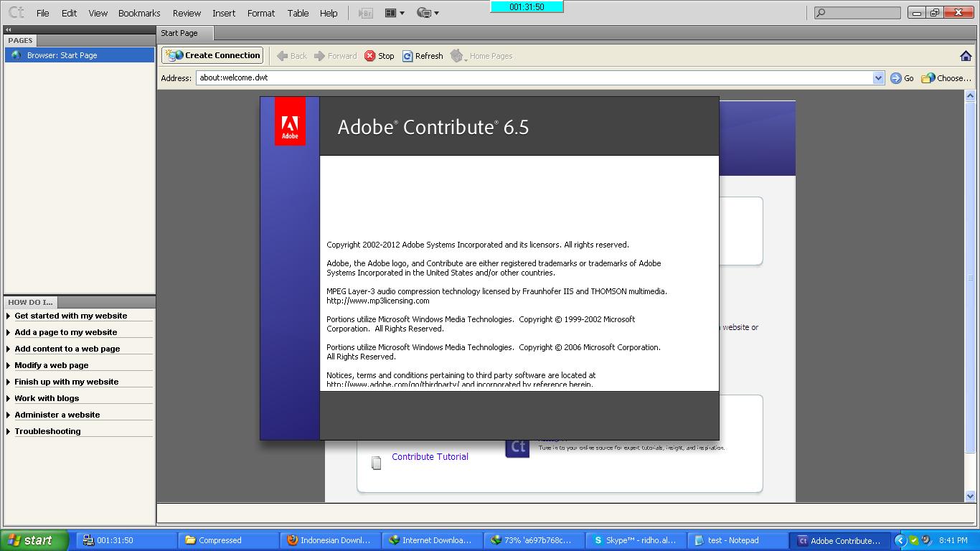The image size is (980, 551).
Task: Click the search field in title bar
Action: pyautogui.click(x=857, y=12)
